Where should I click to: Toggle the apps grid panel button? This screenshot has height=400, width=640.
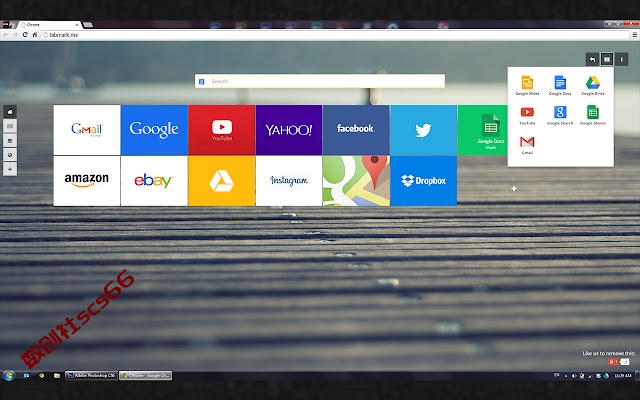[x=607, y=60]
